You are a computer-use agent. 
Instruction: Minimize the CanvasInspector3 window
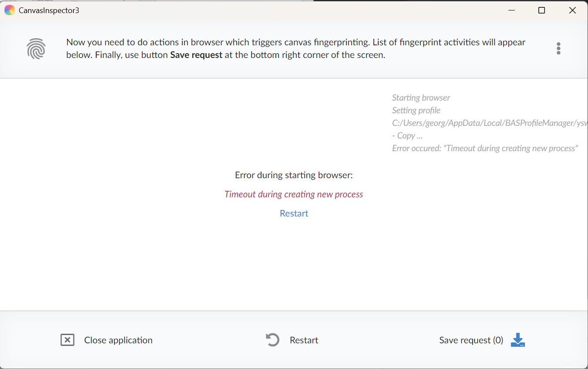(x=511, y=10)
